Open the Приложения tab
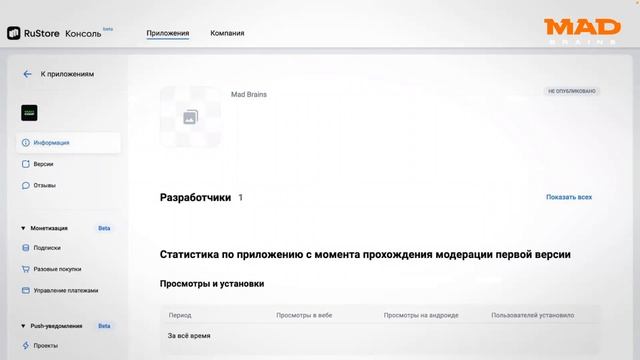The width and height of the screenshot is (640, 360). [168, 33]
